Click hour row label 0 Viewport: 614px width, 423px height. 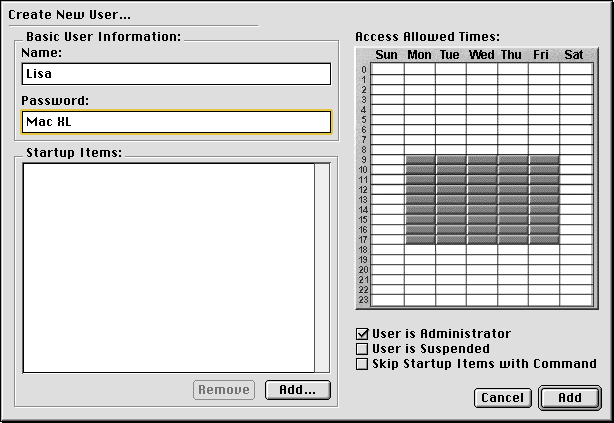click(364, 69)
